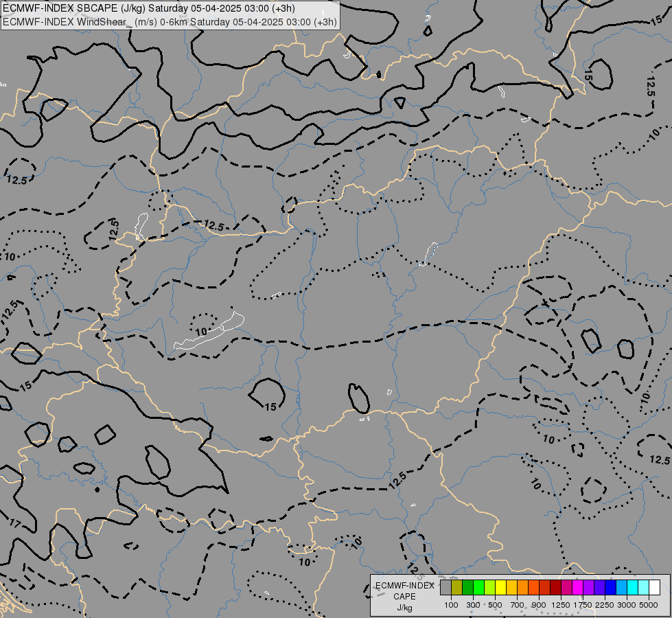Click the 700 value under legend
Viewport: 672px width, 618px height.
click(x=518, y=605)
